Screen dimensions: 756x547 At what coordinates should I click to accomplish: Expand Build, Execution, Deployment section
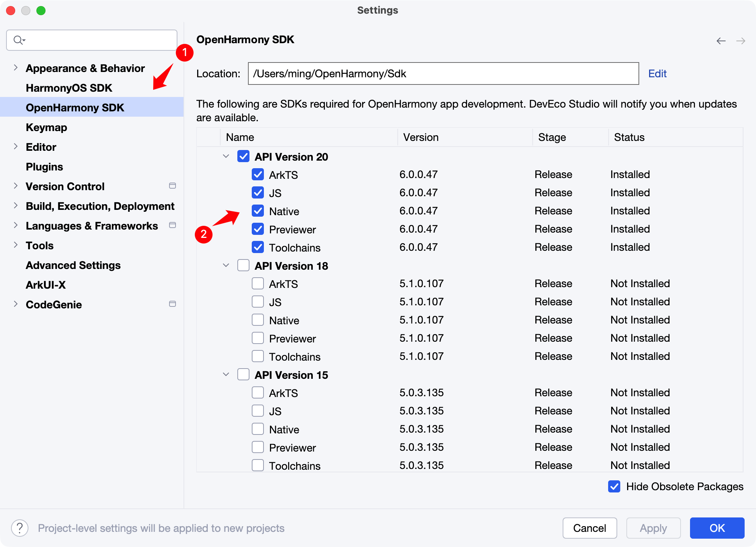click(16, 206)
